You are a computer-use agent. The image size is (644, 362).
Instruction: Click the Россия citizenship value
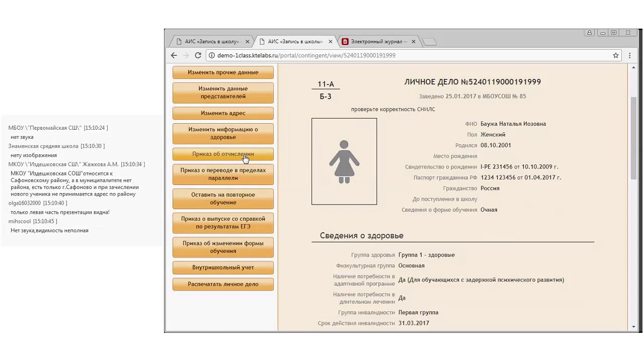(x=490, y=189)
